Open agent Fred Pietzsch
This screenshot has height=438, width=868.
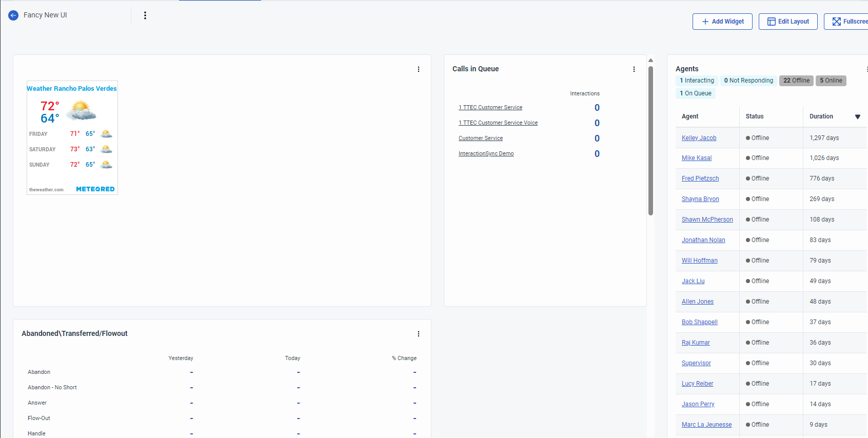(700, 178)
